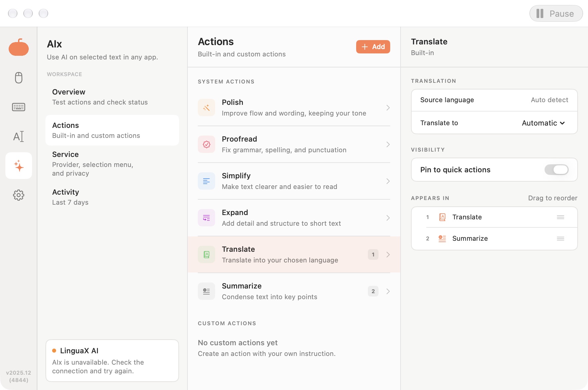Grab the reorder handle for Summarize
The height and width of the screenshot is (390, 588).
tap(561, 238)
